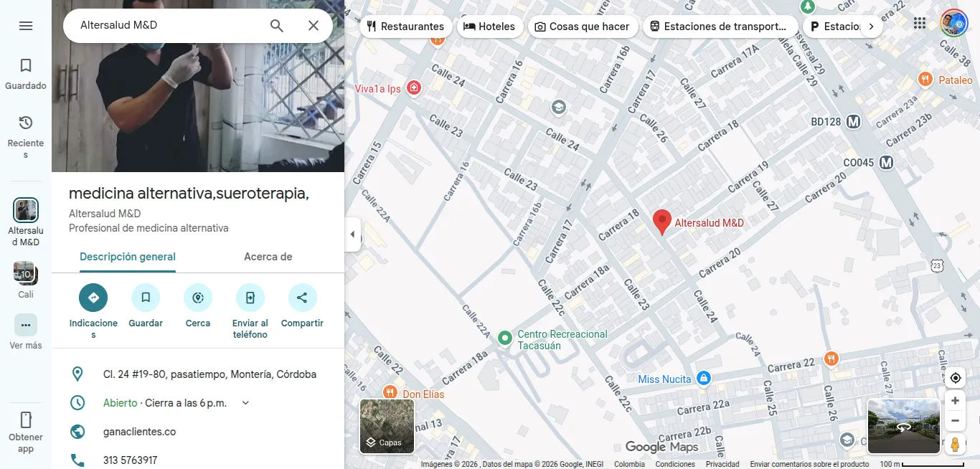Click the Compartir share button
This screenshot has width=980, height=469.
coord(302,298)
